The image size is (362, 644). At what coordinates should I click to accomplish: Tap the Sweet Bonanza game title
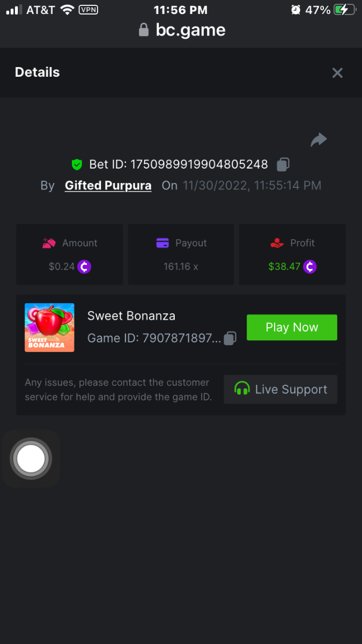pos(131,316)
